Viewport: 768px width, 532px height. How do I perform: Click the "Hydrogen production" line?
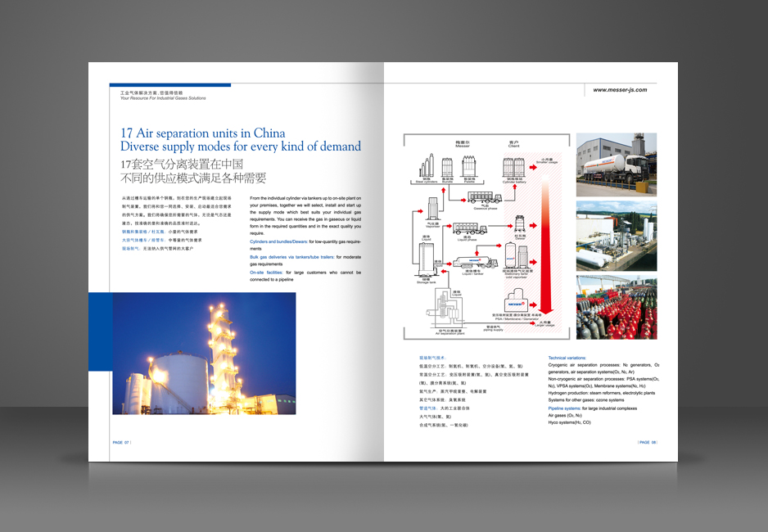pyautogui.click(x=602, y=393)
